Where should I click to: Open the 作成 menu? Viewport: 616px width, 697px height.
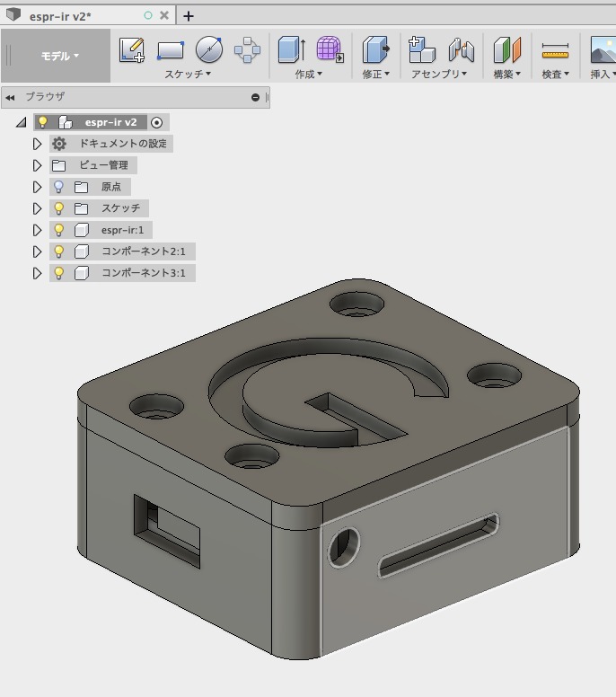[x=308, y=75]
